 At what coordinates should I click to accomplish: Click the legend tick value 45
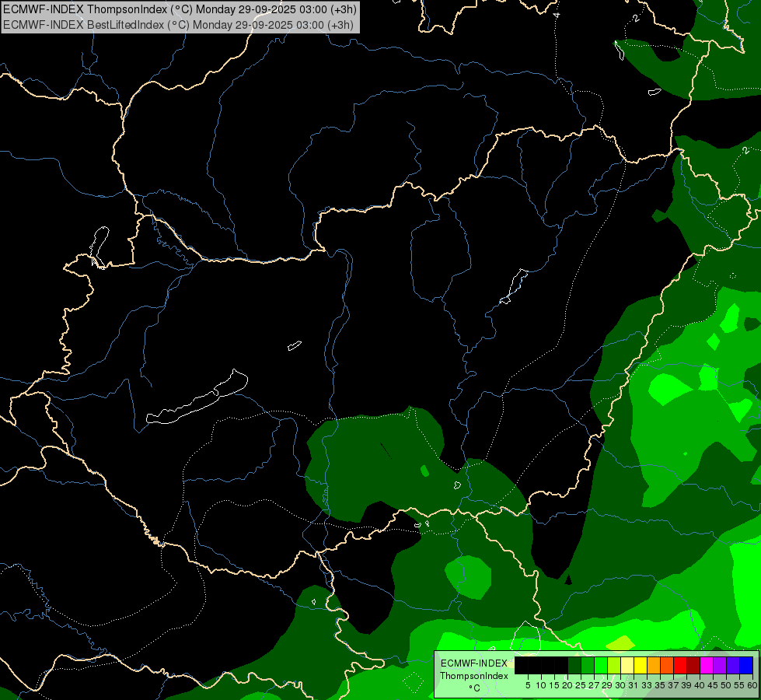pyautogui.click(x=712, y=685)
